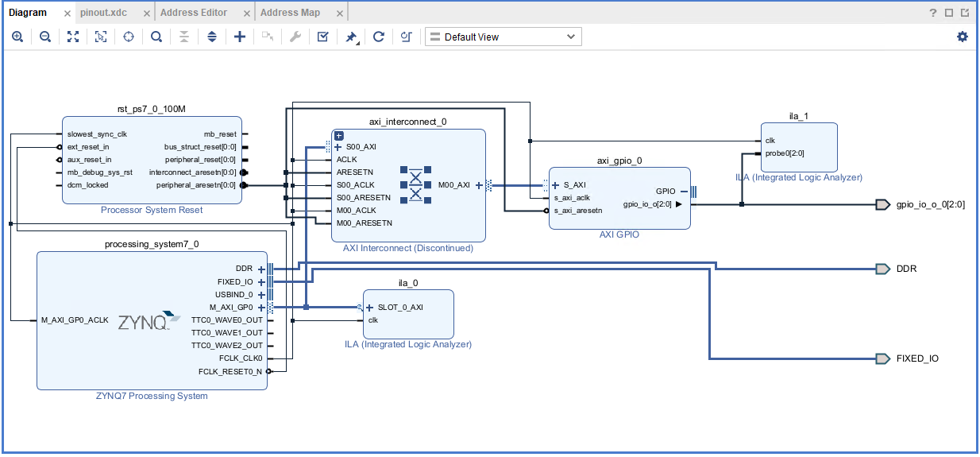Expand the axi_interconnect_0 block plus
Screen dimensions: 980x457
339,136
